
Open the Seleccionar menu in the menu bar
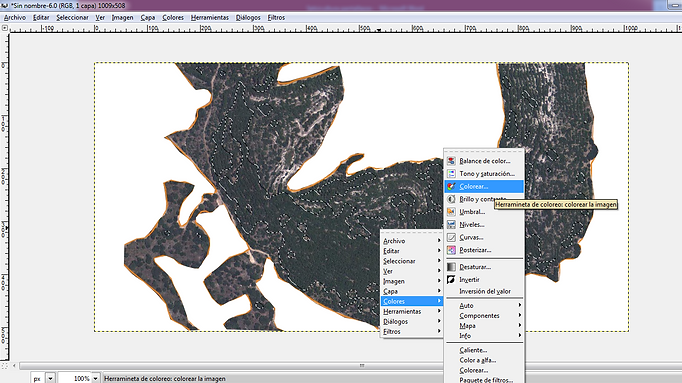pyautogui.click(x=72, y=17)
